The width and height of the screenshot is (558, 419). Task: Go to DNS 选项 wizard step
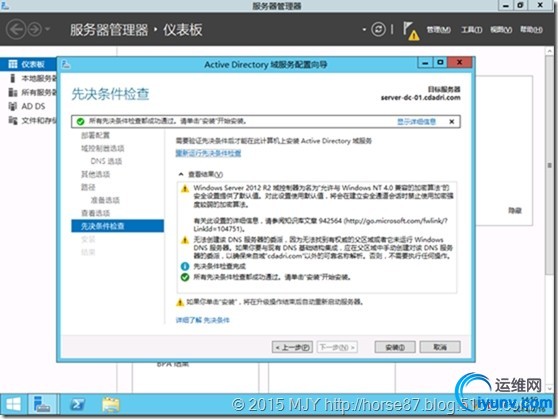pos(106,161)
